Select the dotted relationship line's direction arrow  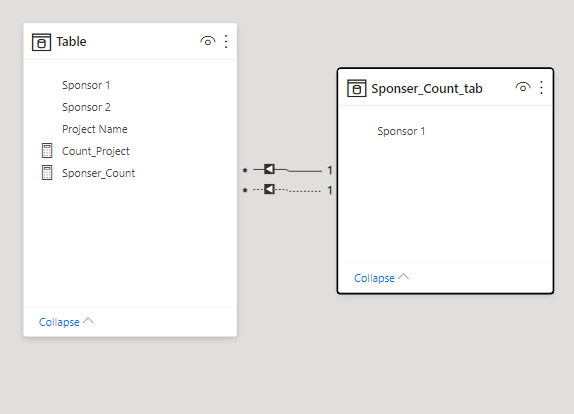(x=269, y=189)
